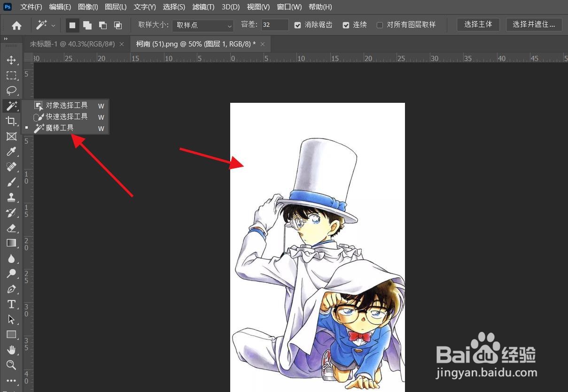Select the Gradient tool

point(11,243)
